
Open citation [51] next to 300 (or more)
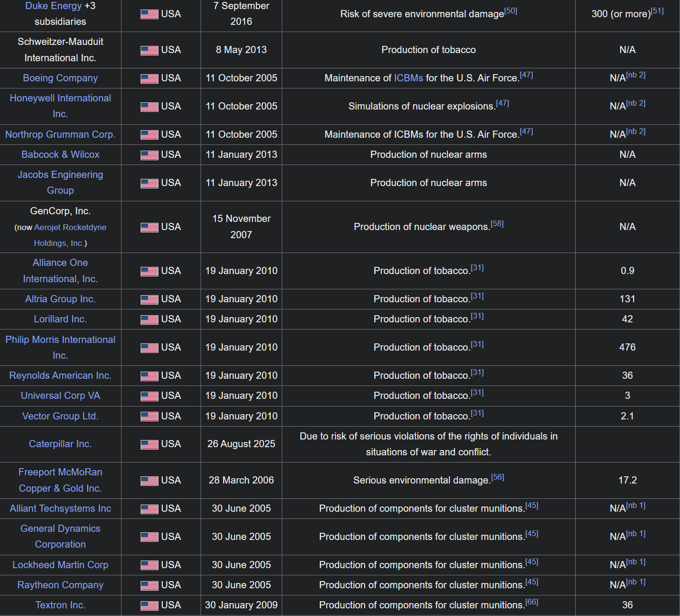pos(657,11)
